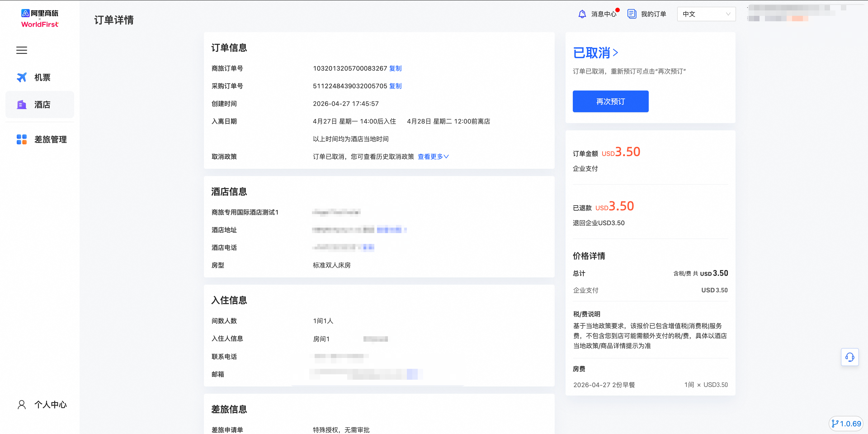Viewport: 868px width, 434px height.
Task: Click the blurred hotel address map link
Action: tap(389, 230)
